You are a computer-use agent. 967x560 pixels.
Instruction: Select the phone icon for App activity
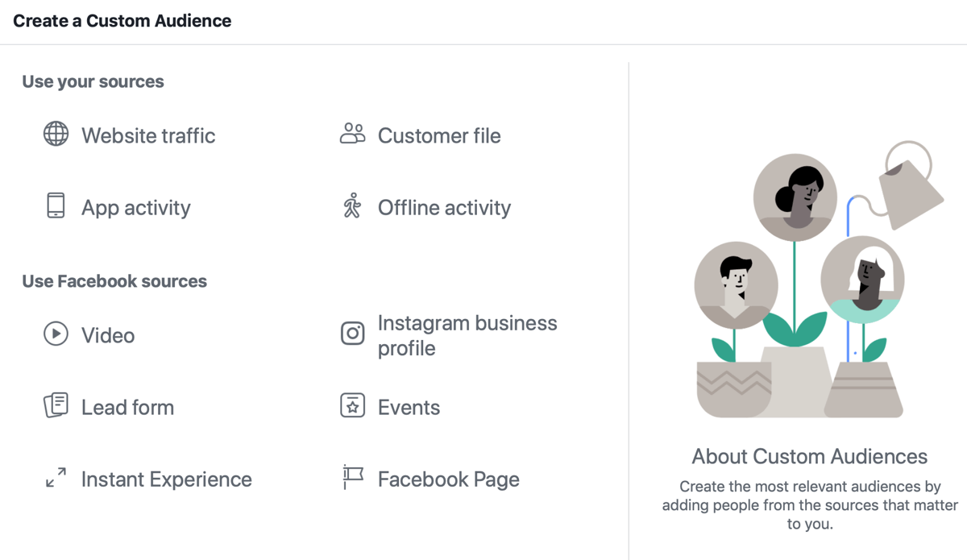click(x=55, y=207)
